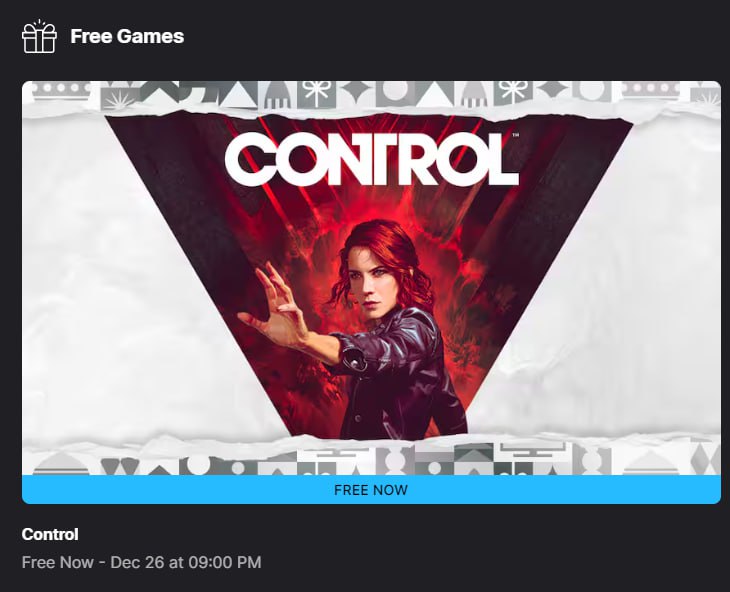Open the Free Games section heading
Viewport: 730px width, 592px height.
127,36
